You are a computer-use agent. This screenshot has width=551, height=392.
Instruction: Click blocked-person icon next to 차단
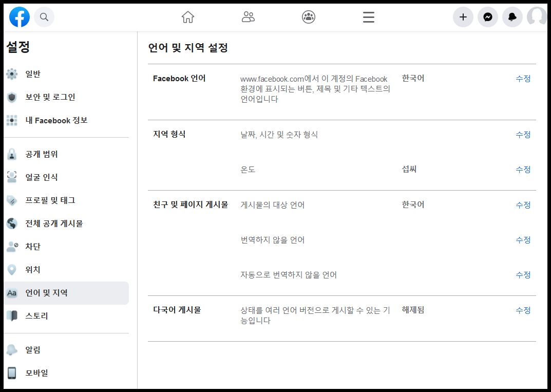(12, 247)
